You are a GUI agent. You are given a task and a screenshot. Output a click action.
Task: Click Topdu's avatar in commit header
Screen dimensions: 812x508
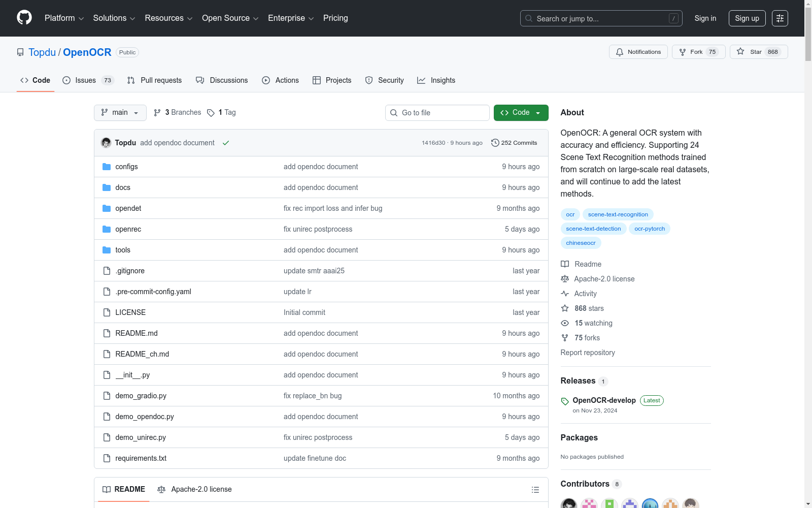pos(106,143)
